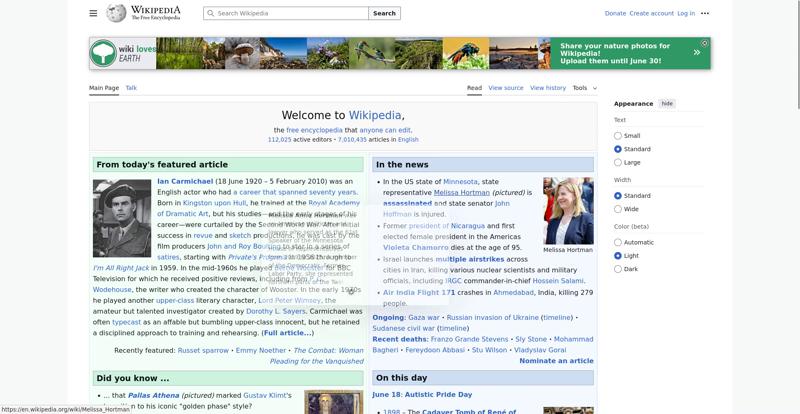The height and width of the screenshot is (414, 800).
Task: Open the Kingston upon Hull link
Action: coord(214,203)
